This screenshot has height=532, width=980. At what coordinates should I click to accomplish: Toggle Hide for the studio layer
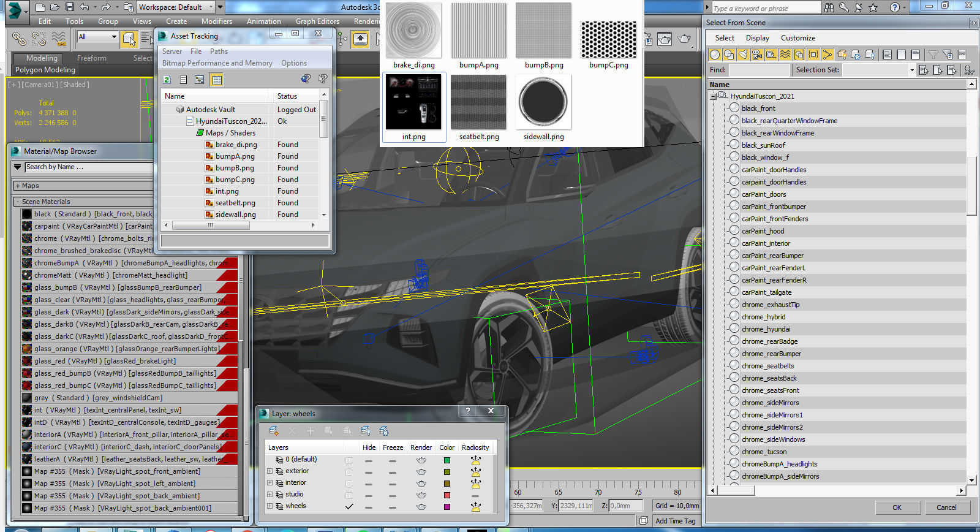pos(369,495)
